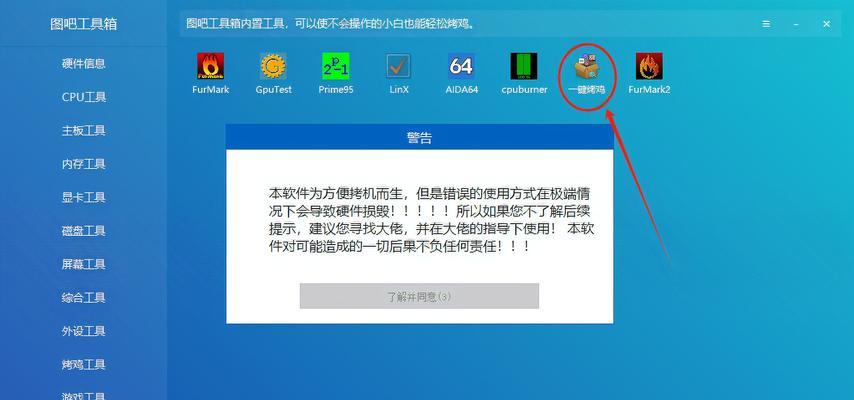This screenshot has width=854, height=400.
Task: Open the CPU工具 category
Action: [83, 97]
